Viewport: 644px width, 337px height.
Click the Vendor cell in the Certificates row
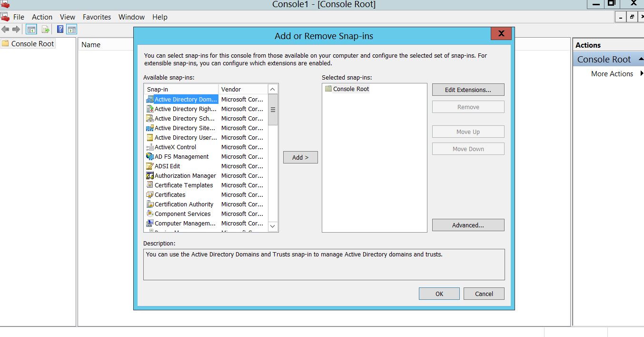coord(242,194)
